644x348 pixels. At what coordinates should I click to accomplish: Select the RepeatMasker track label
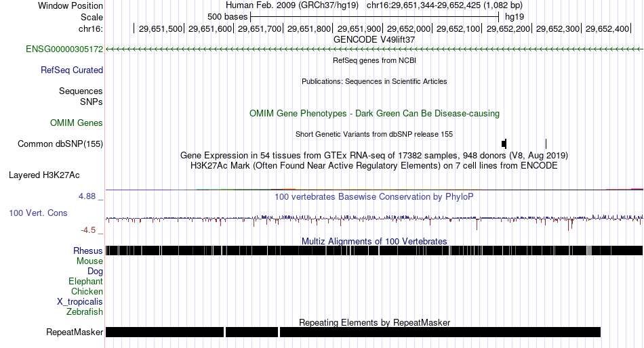(x=75, y=332)
